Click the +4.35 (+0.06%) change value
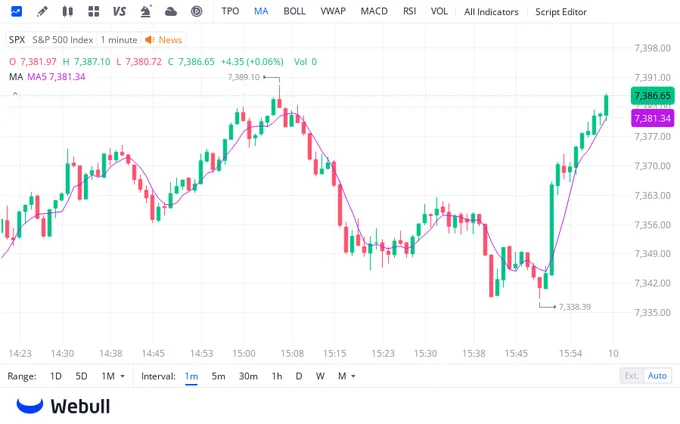 click(x=252, y=62)
